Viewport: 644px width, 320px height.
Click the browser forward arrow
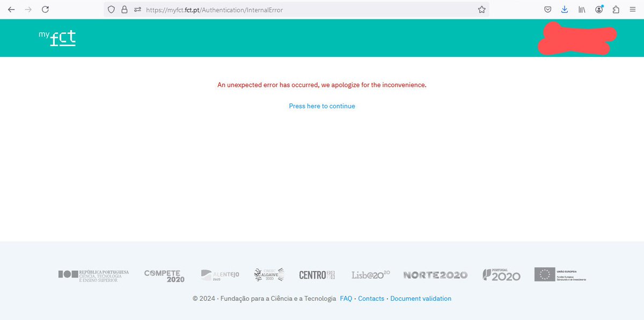pyautogui.click(x=28, y=10)
